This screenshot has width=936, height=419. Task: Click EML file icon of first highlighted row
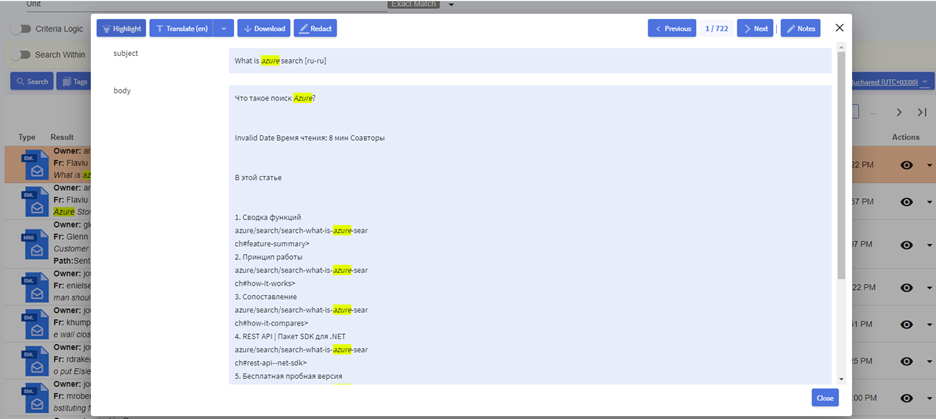tap(36, 165)
